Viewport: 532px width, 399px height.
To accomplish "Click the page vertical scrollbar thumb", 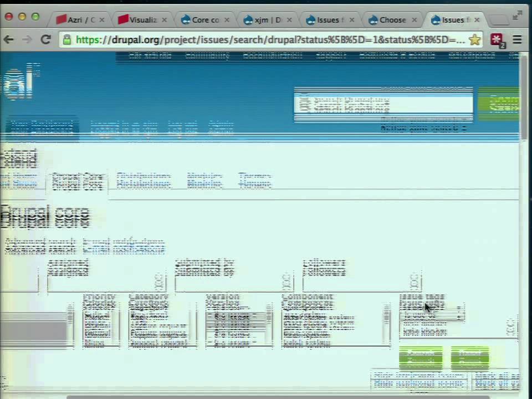I will (525, 99).
